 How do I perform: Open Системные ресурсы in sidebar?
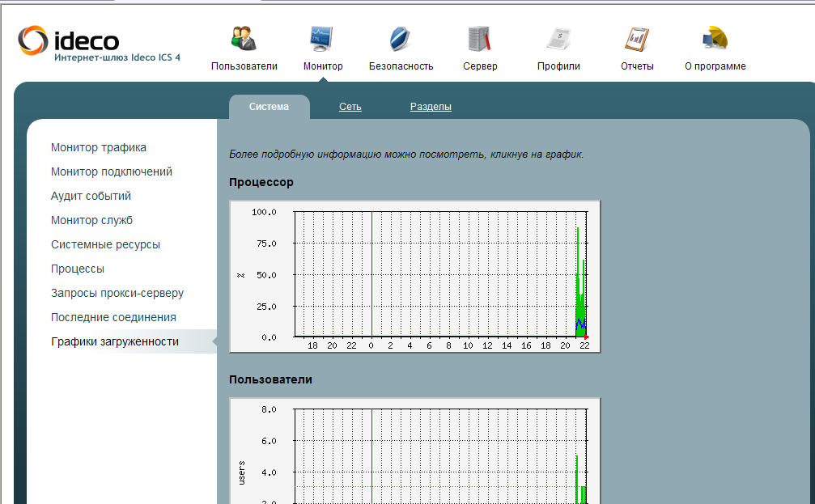pyautogui.click(x=105, y=244)
